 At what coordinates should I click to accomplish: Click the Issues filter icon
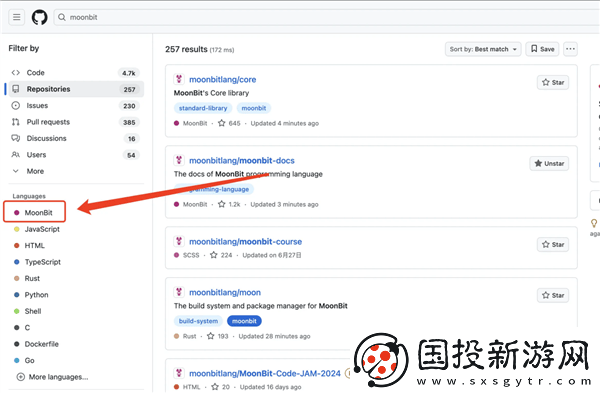click(x=16, y=106)
